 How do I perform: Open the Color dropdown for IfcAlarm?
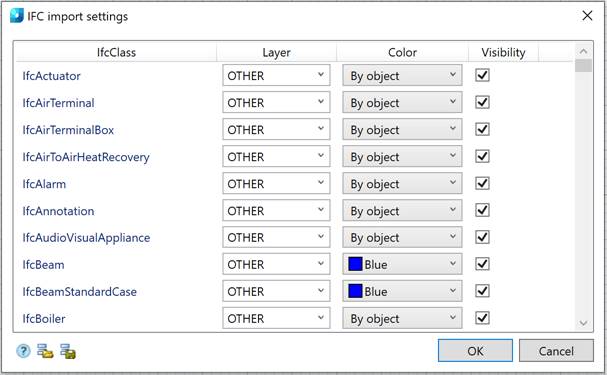pyautogui.click(x=402, y=183)
